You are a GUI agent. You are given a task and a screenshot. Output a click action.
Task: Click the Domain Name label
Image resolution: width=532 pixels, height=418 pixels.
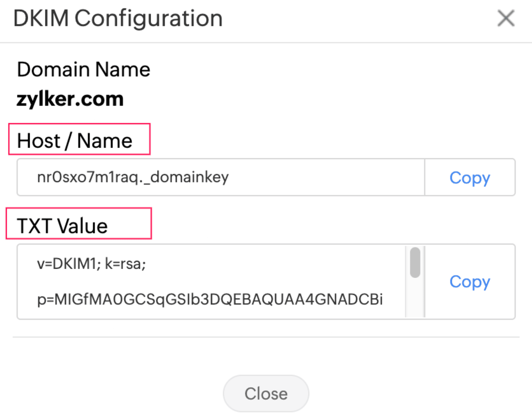[83, 69]
